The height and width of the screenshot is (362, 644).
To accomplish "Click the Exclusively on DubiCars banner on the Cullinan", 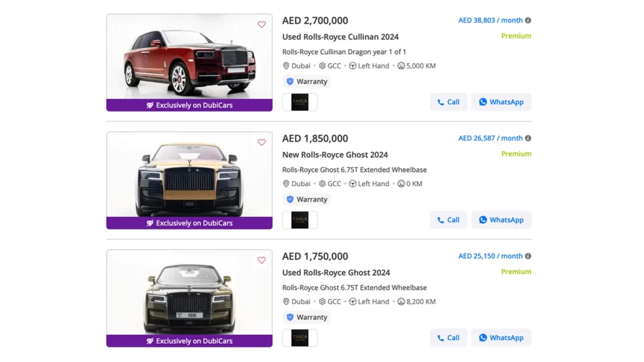I will [x=189, y=106].
